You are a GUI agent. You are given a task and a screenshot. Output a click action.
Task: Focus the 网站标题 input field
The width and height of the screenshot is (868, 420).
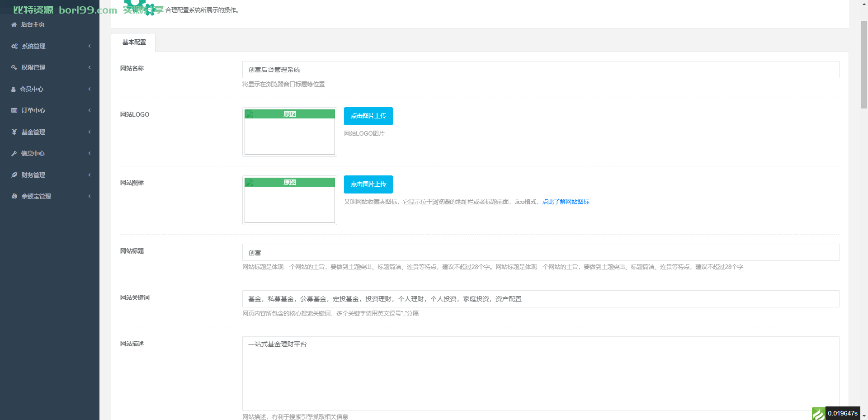pos(541,252)
